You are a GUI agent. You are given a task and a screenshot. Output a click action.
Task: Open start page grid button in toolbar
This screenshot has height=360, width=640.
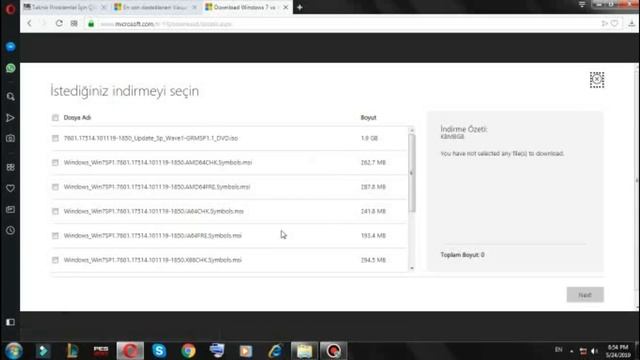pos(74,24)
